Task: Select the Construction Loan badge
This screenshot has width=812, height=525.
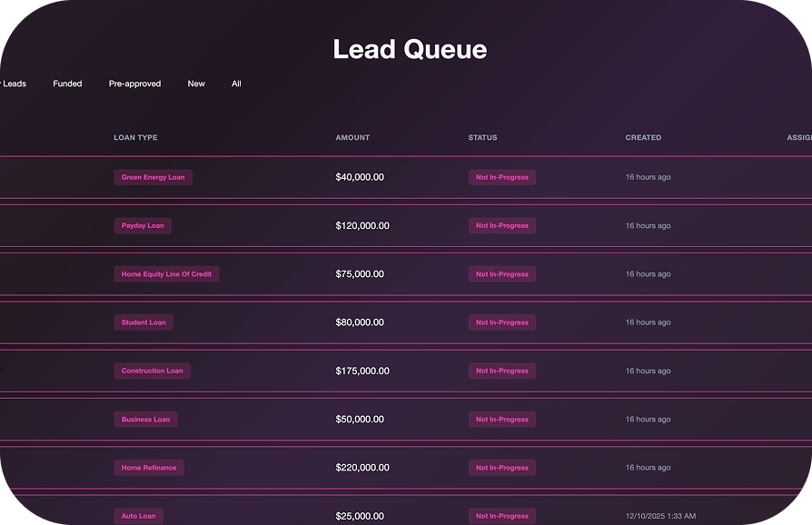Action: tap(152, 371)
